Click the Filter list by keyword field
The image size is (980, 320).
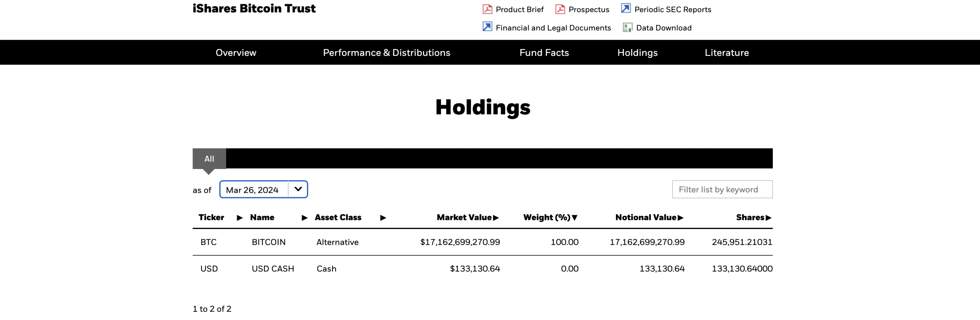point(722,189)
